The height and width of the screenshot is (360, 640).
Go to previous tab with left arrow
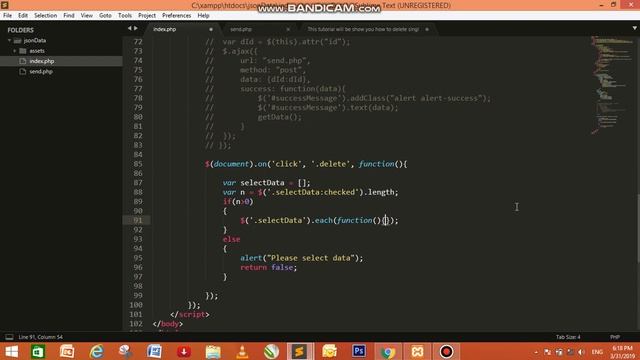tap(130, 28)
